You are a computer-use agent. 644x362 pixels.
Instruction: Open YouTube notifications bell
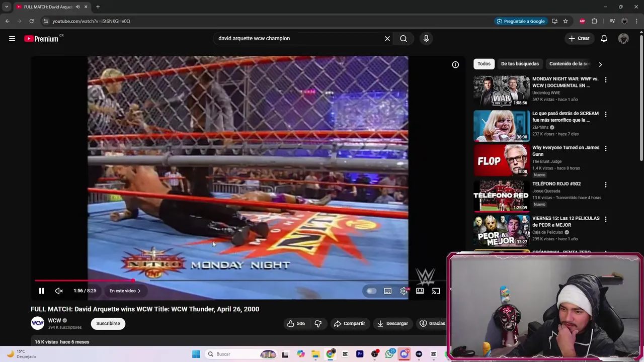604,38
